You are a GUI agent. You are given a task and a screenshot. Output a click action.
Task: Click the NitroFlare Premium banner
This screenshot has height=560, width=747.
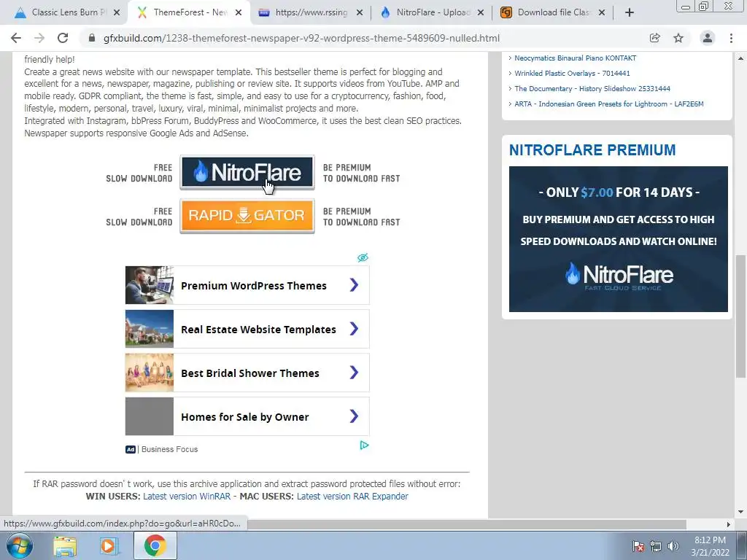619,239
